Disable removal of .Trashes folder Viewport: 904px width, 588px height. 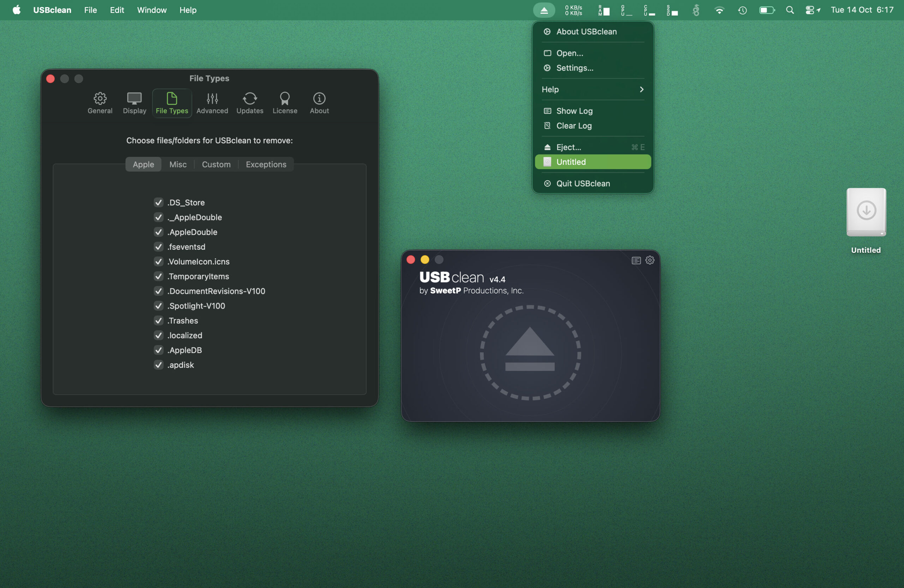159,320
